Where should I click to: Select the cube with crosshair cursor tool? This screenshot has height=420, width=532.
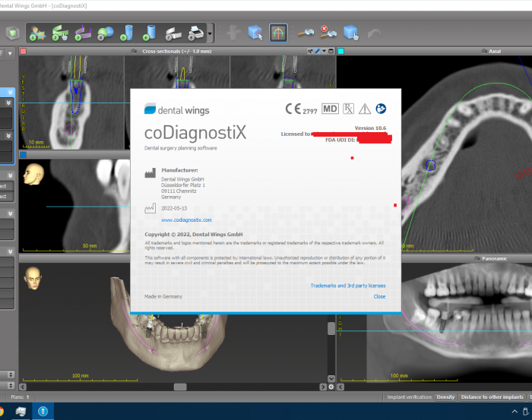pyautogui.click(x=255, y=33)
